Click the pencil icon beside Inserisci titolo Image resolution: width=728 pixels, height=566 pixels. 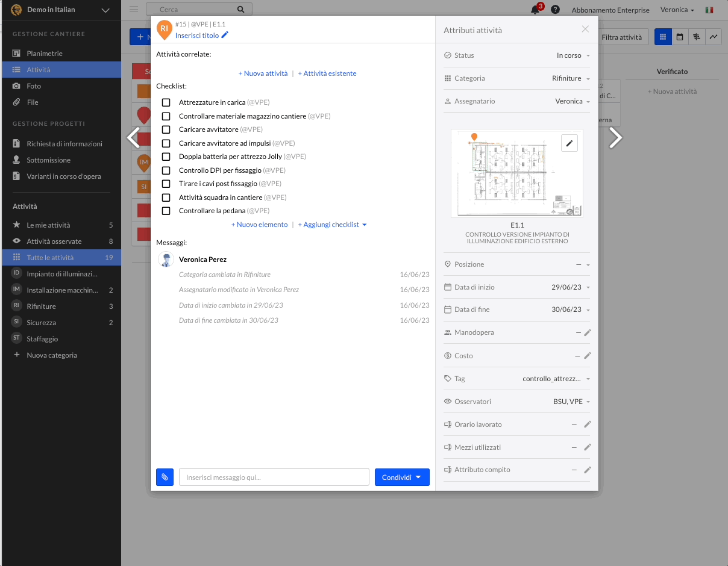[x=225, y=36]
